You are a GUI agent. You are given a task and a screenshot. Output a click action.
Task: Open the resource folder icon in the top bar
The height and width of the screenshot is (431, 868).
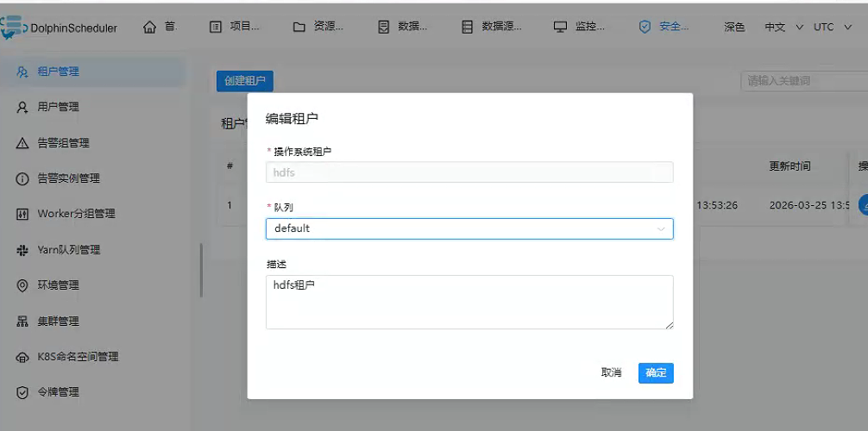click(x=299, y=27)
